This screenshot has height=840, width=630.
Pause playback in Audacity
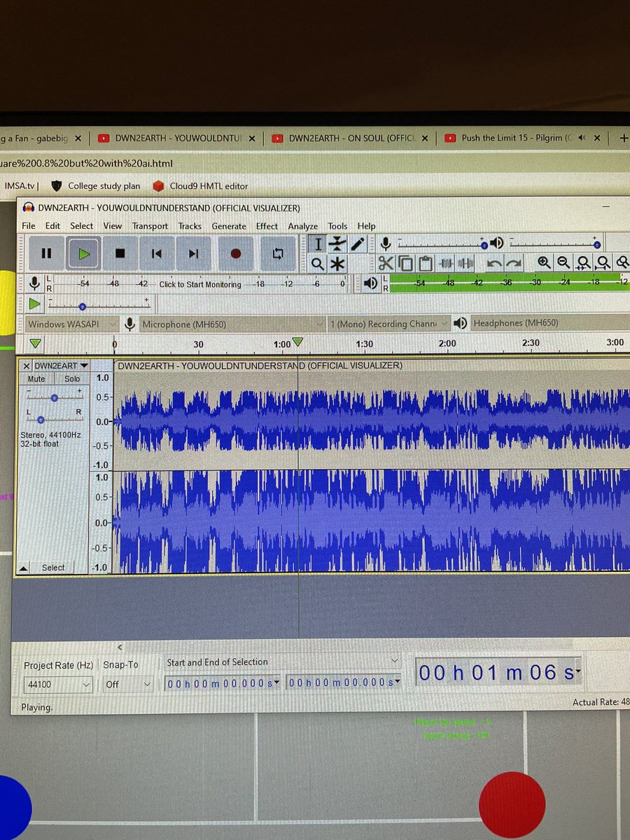[46, 253]
